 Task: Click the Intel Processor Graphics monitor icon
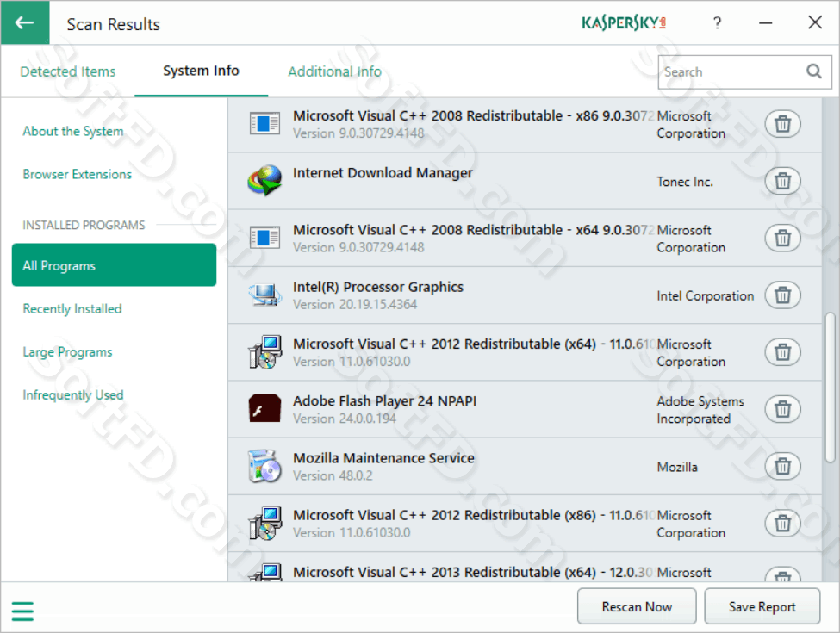click(264, 295)
